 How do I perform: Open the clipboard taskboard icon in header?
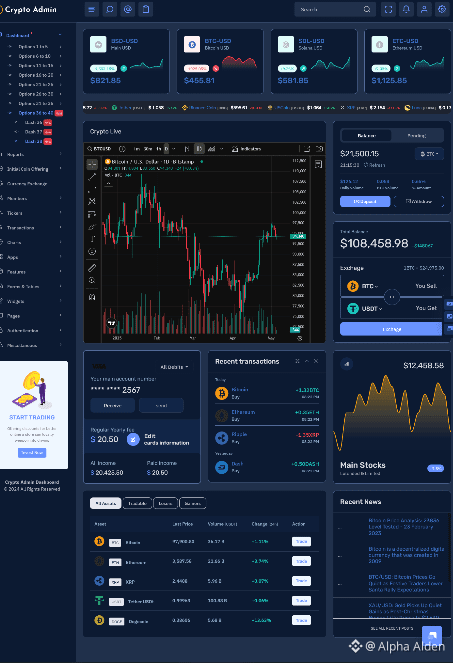[146, 9]
